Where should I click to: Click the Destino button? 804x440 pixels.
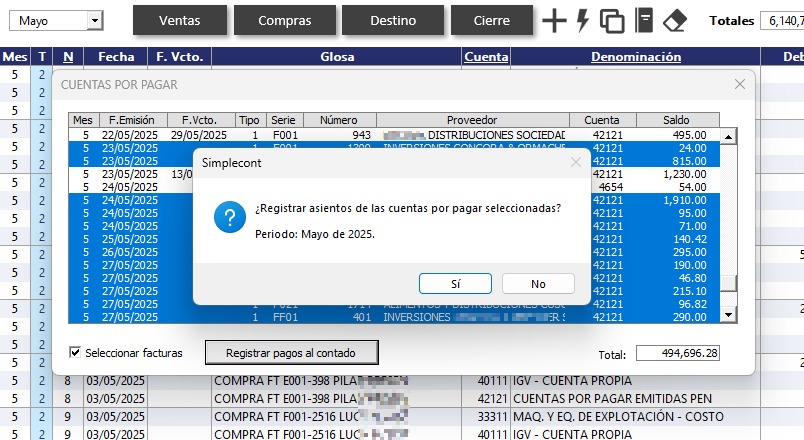point(393,21)
